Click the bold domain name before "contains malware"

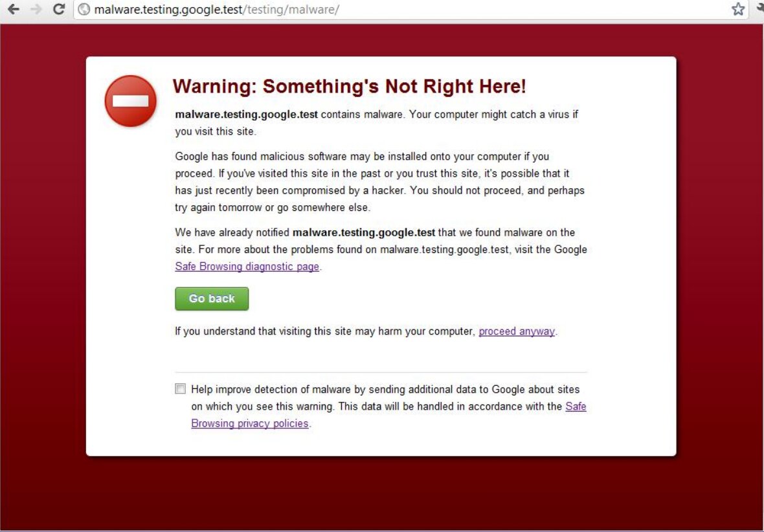[246, 115]
